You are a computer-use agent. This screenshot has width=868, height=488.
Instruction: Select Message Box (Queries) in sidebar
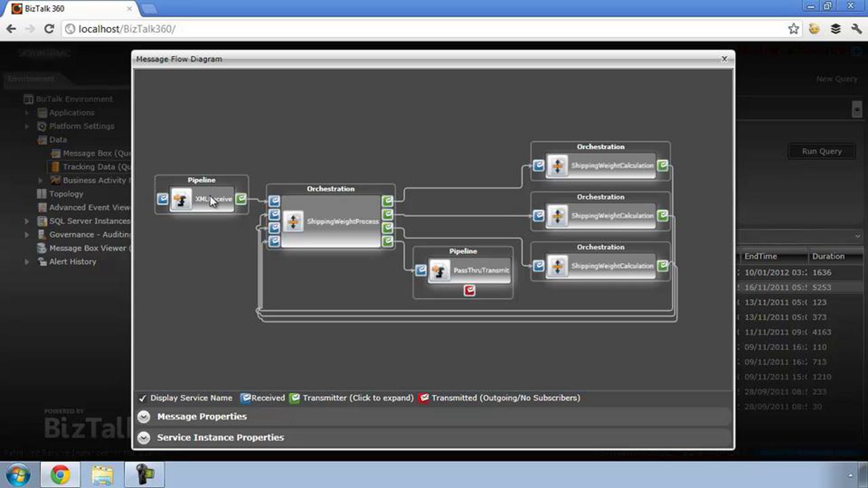coord(96,153)
